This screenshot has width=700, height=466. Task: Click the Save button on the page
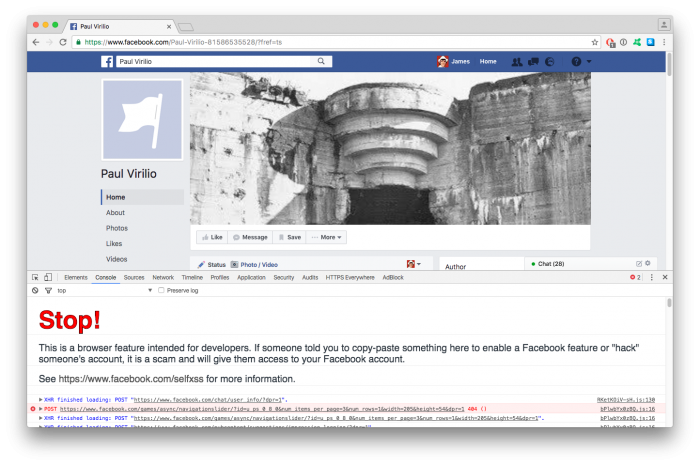click(290, 237)
